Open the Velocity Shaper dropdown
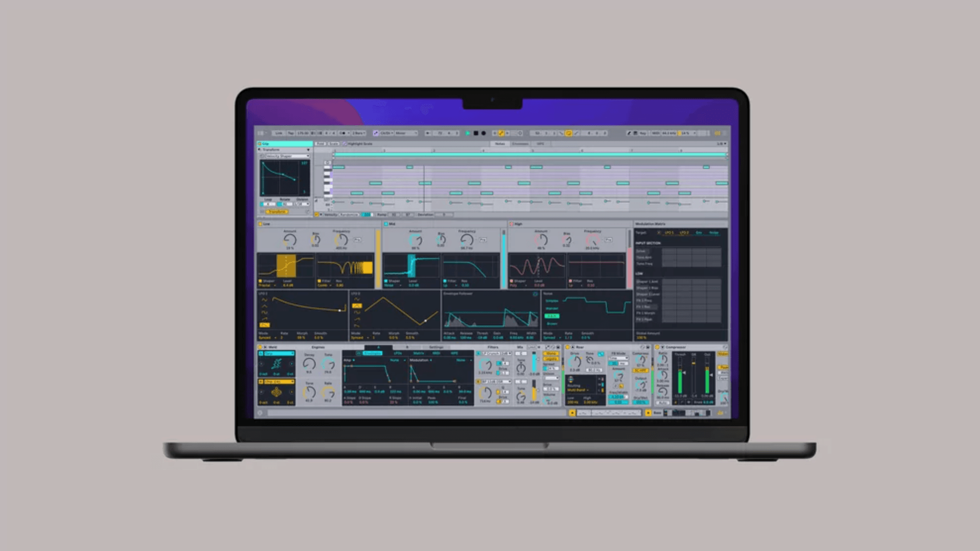The height and width of the screenshot is (551, 980). pos(288,156)
